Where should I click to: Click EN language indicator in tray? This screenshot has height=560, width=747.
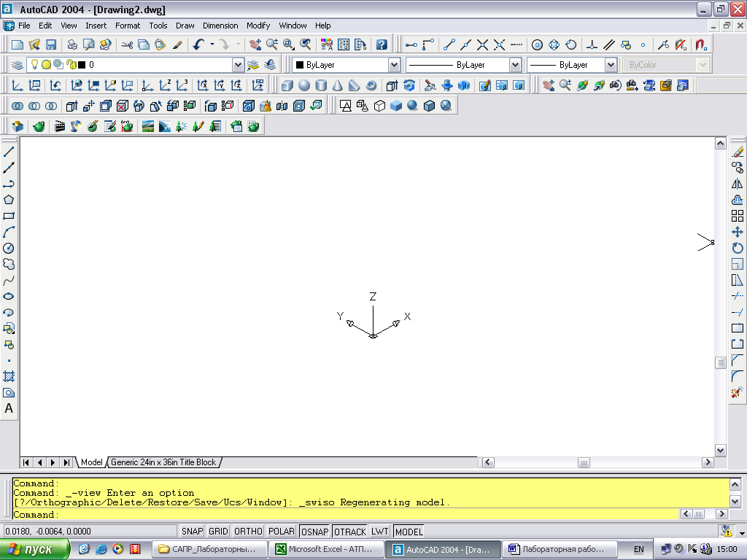[x=638, y=550]
